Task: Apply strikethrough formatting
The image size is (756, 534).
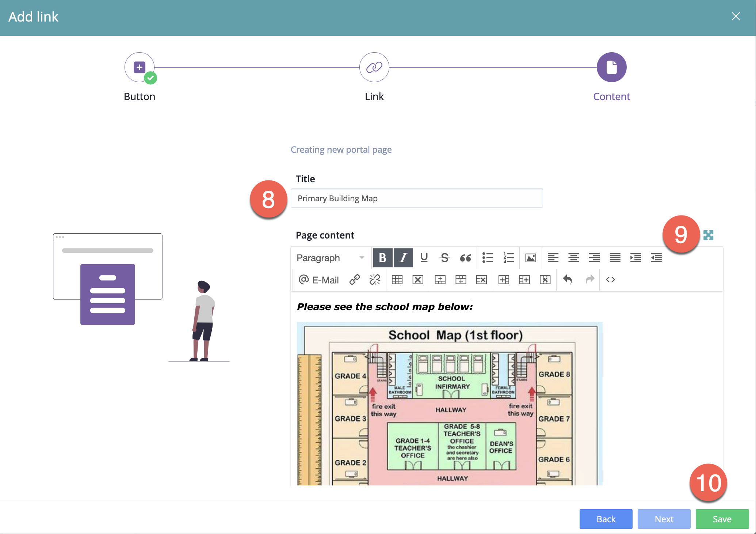Action: point(444,258)
